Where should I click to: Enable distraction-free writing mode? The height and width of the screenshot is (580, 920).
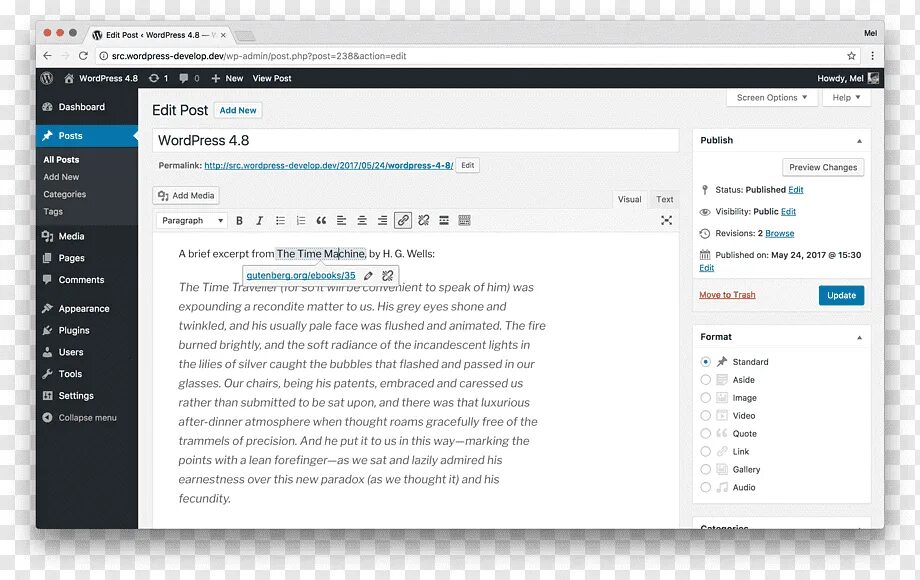(667, 221)
